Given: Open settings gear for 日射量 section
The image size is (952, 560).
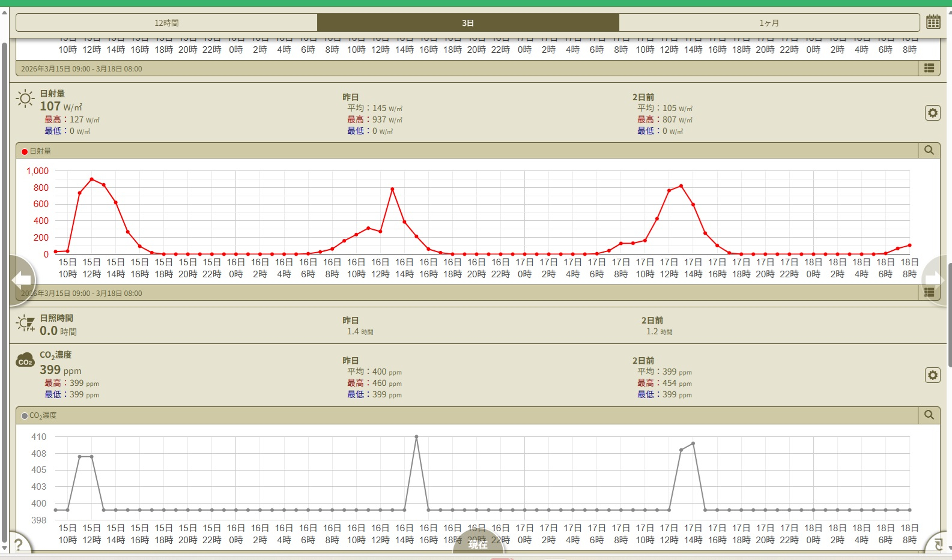Looking at the screenshot, I should 932,113.
